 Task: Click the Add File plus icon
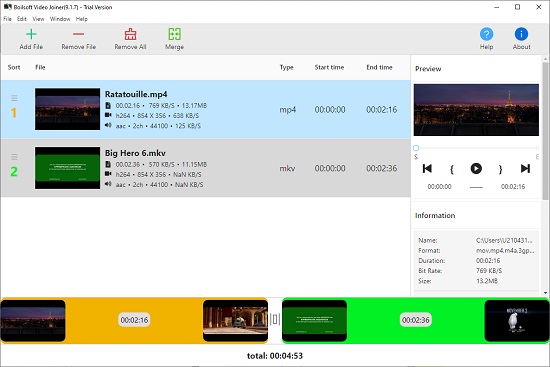coord(31,34)
